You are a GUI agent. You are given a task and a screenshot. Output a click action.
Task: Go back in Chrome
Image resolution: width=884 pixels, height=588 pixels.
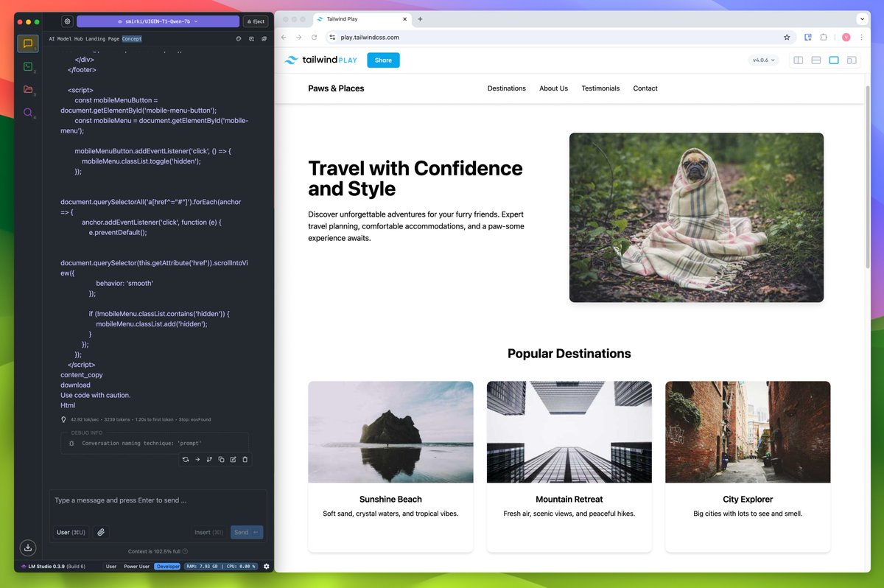283,37
